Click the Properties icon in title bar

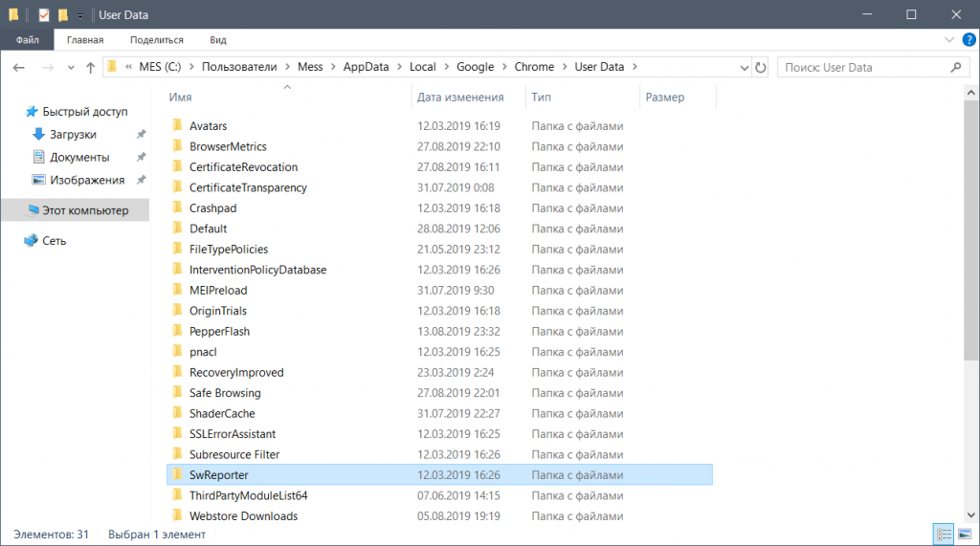click(44, 15)
